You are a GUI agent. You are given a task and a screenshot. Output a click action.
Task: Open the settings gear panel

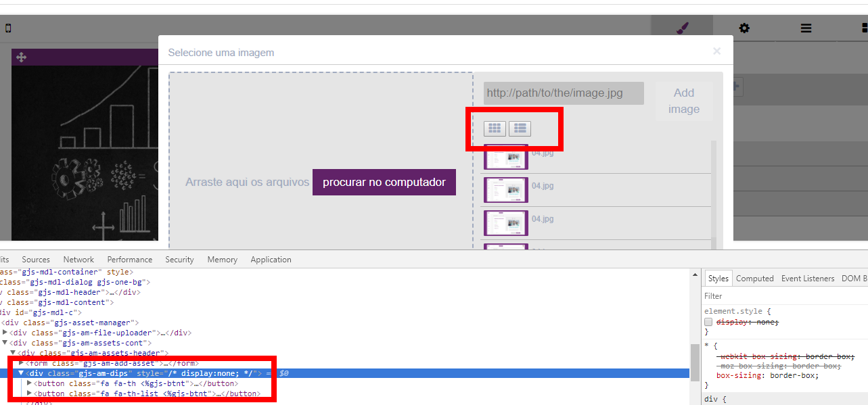pos(744,28)
